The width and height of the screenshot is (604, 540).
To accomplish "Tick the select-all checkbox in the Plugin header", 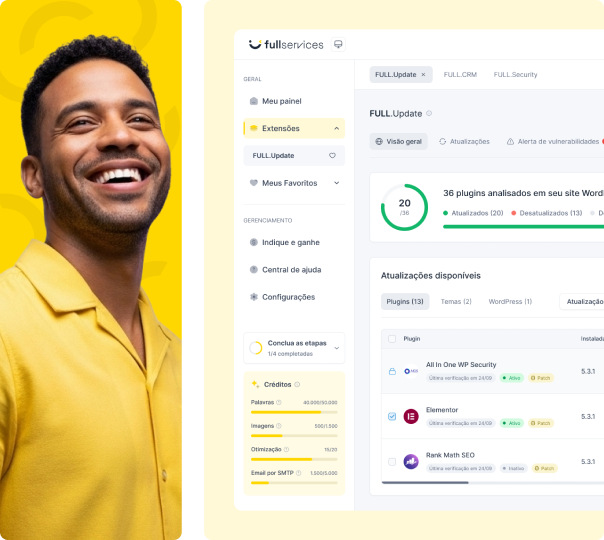I will click(x=392, y=339).
